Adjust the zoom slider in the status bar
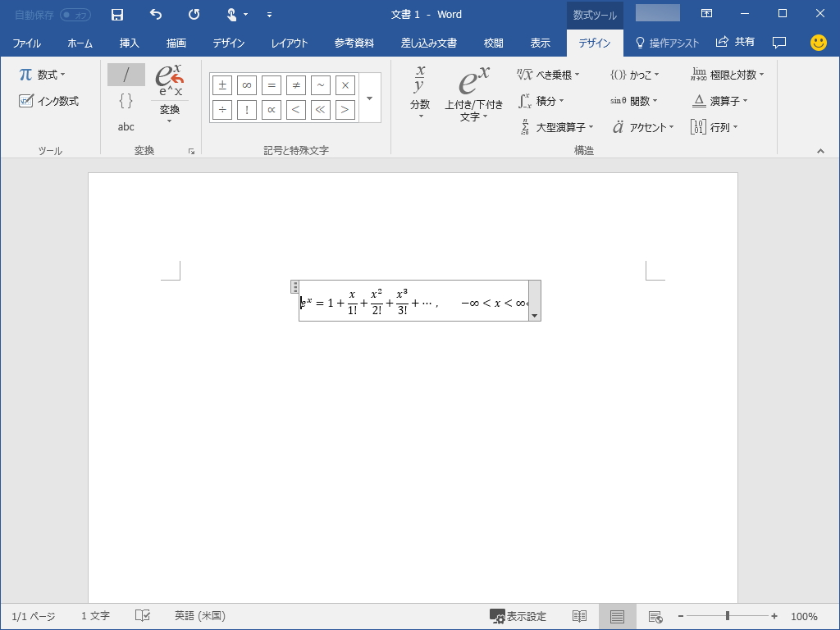 click(727, 615)
